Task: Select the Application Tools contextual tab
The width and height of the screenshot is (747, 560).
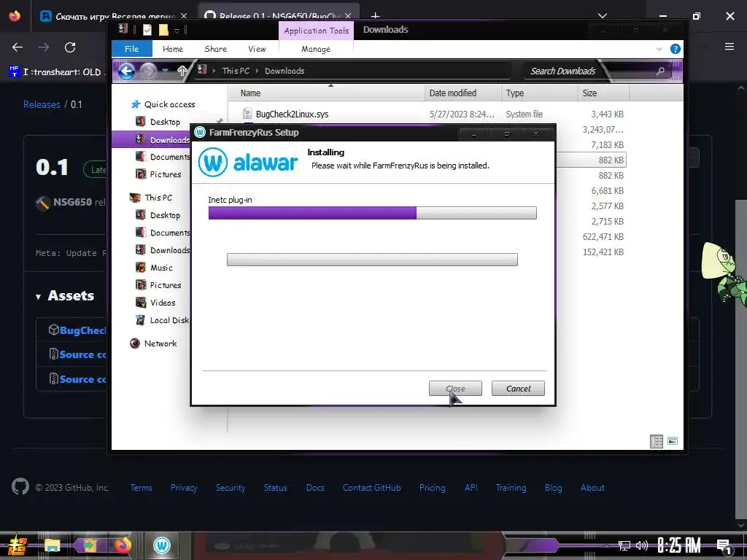Action: (317, 31)
